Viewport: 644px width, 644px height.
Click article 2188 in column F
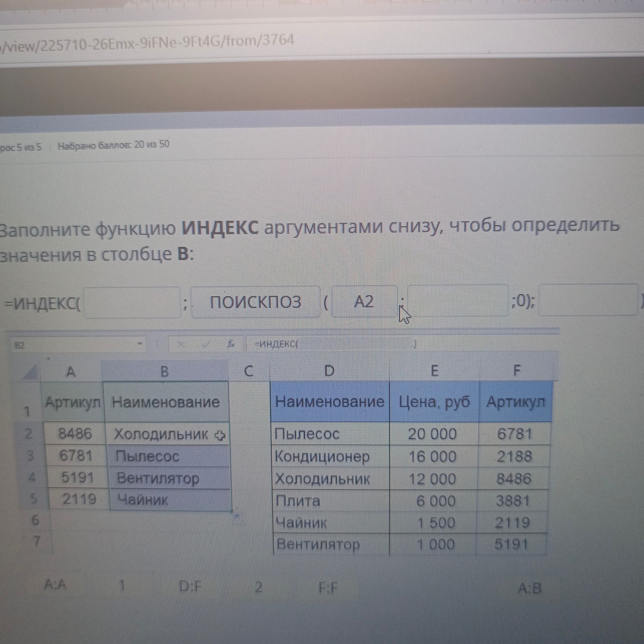tap(514, 456)
